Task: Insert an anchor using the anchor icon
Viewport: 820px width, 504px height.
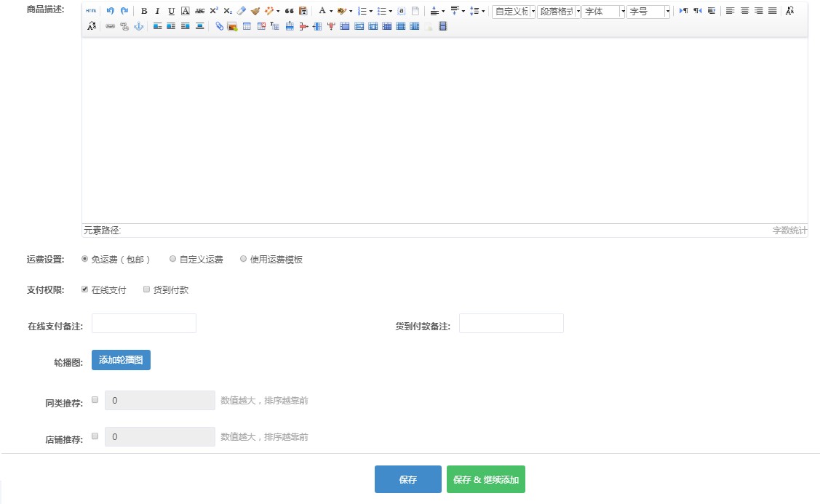Action: pos(138,26)
